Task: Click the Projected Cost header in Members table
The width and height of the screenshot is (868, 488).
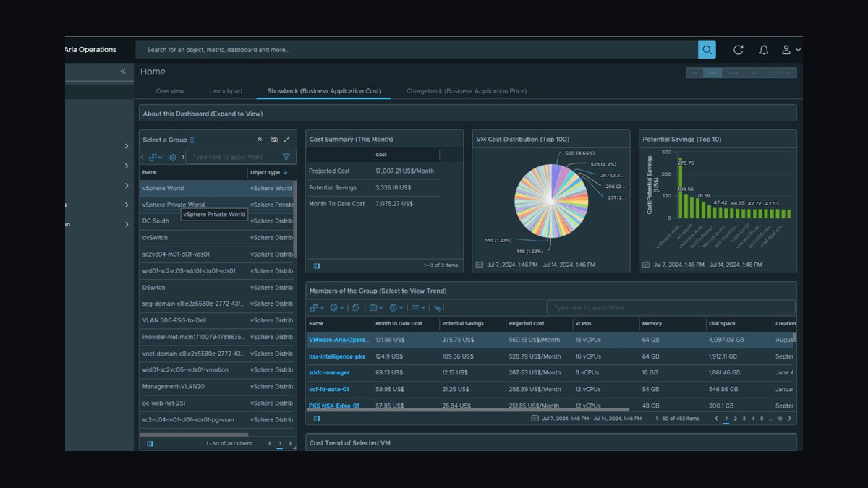Action: [527, 324]
